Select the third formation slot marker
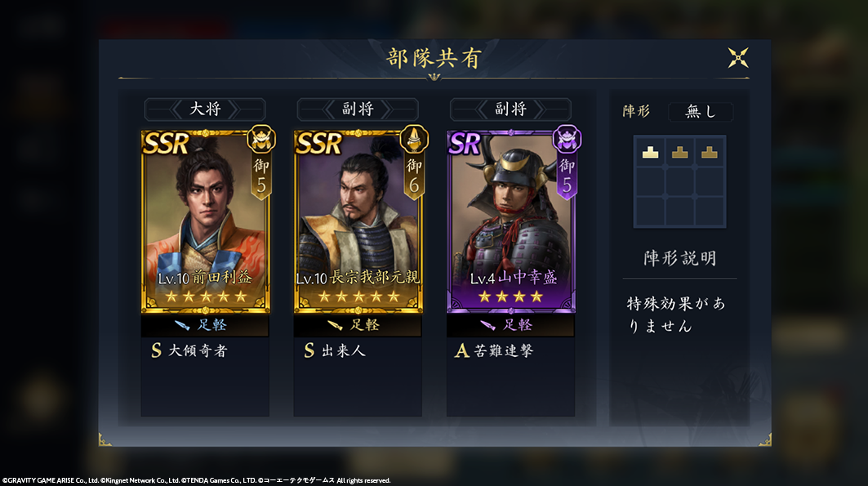Image resolution: width=868 pixels, height=486 pixels. point(709,152)
